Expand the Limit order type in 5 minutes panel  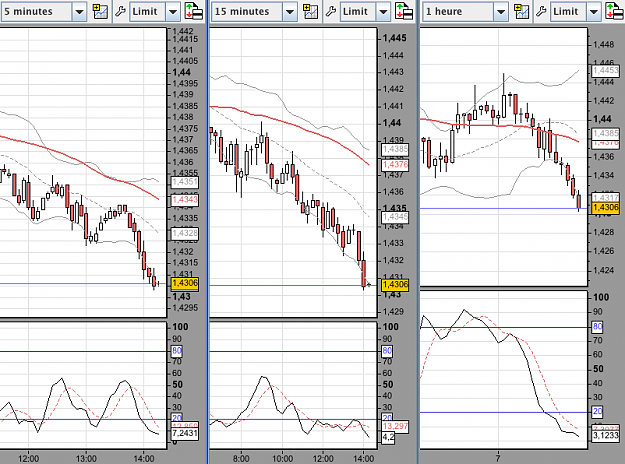click(x=173, y=12)
